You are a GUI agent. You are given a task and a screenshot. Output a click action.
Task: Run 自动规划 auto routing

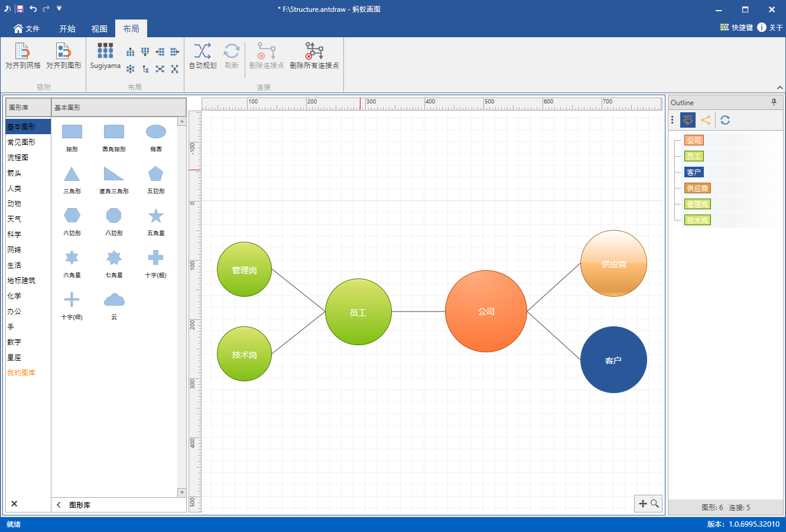pyautogui.click(x=203, y=56)
